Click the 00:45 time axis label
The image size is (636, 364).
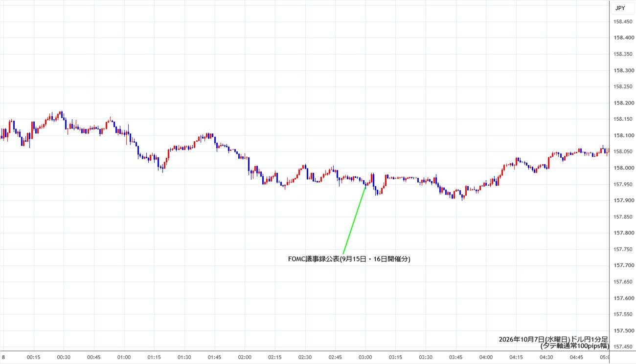pos(94,357)
